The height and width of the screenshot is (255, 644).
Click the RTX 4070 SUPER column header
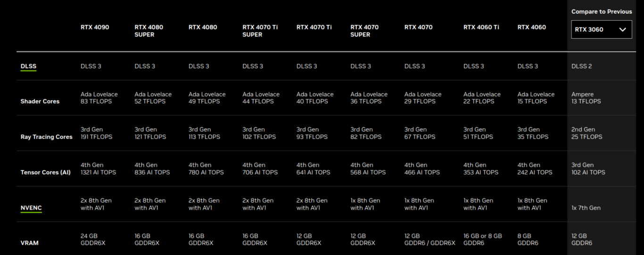[364, 31]
